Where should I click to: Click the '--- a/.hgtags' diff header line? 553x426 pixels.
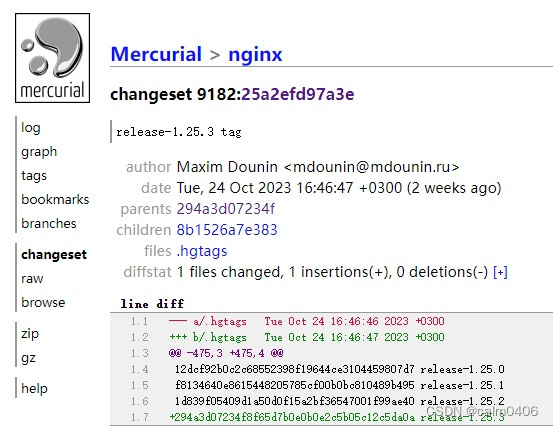pos(307,321)
